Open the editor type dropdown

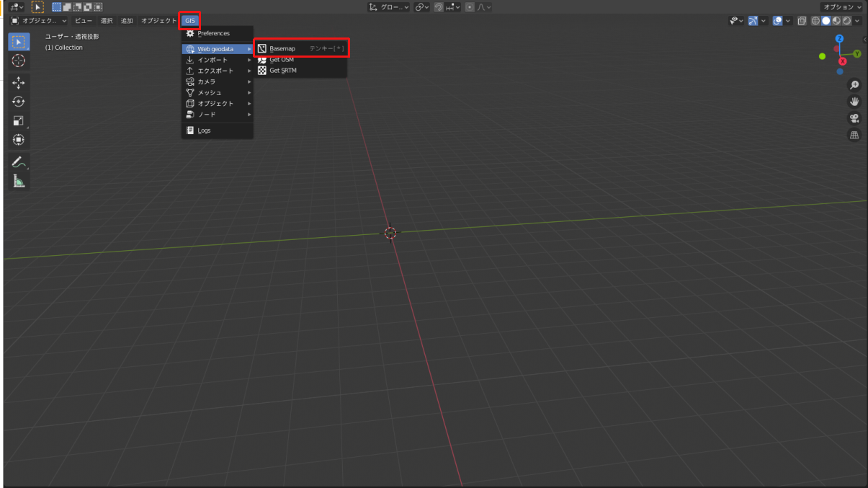[x=17, y=7]
